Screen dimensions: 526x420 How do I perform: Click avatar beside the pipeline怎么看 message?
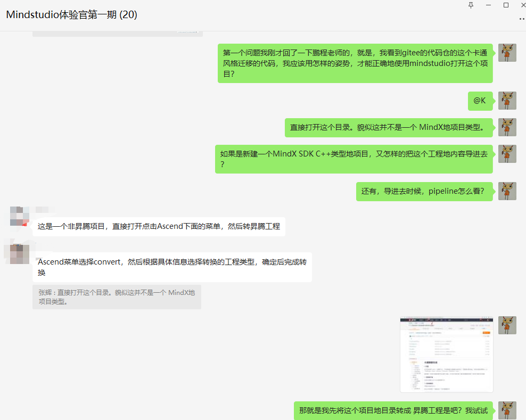click(x=507, y=191)
